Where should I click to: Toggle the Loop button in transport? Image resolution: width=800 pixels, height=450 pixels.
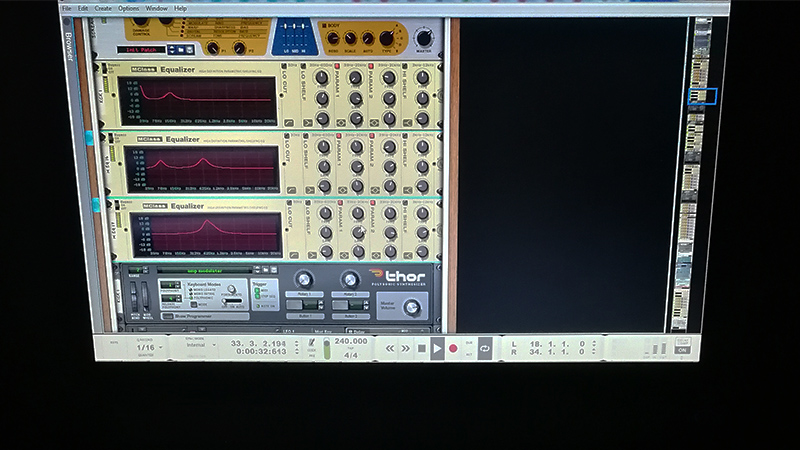pos(485,347)
